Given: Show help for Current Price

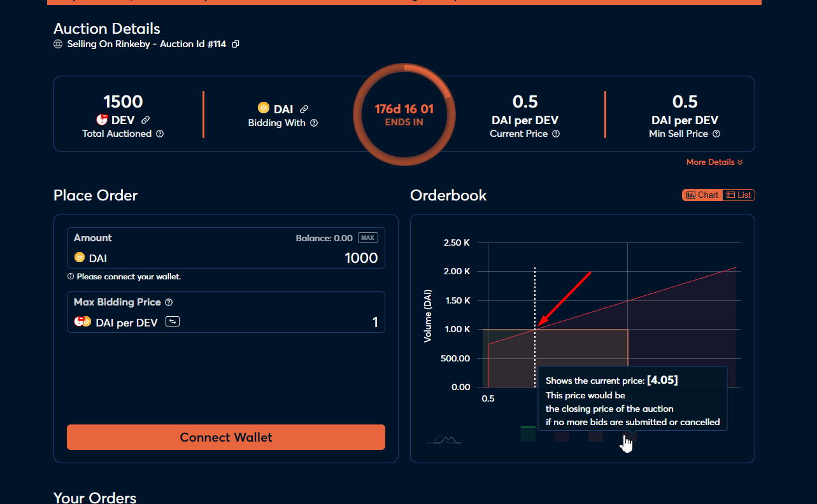Looking at the screenshot, I should tap(556, 134).
